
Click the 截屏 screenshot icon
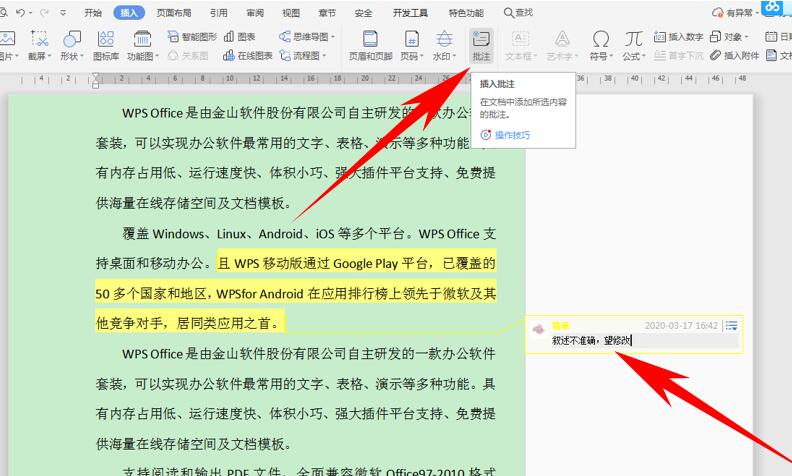39,39
